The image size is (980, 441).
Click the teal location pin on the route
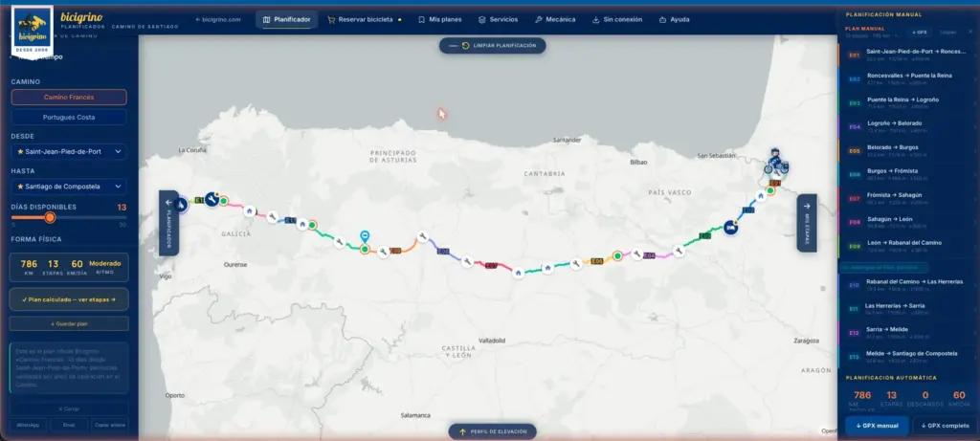coord(365,236)
